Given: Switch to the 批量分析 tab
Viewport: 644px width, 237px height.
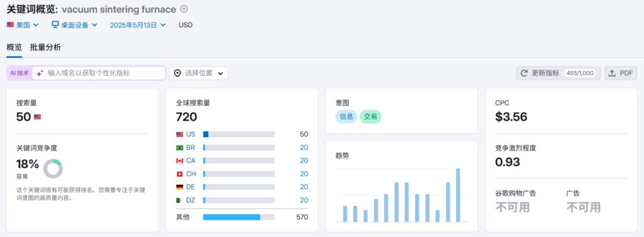Looking at the screenshot, I should [45, 48].
